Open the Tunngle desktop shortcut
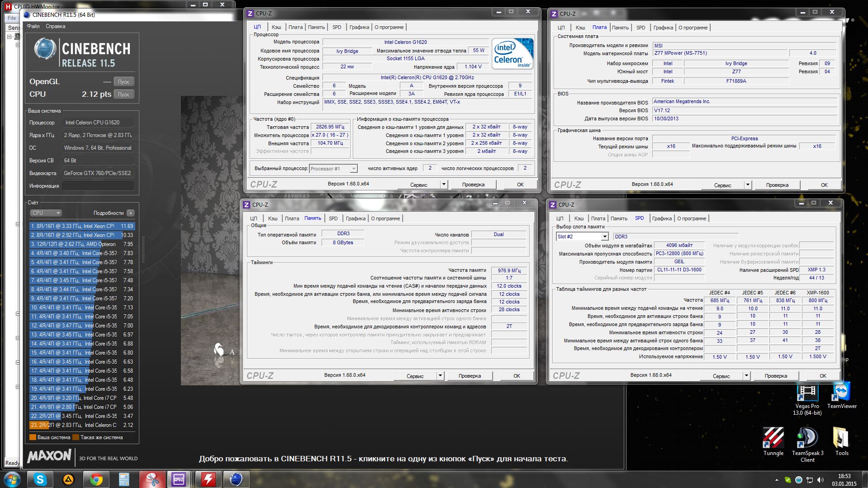This screenshot has height=488, width=868. click(773, 441)
